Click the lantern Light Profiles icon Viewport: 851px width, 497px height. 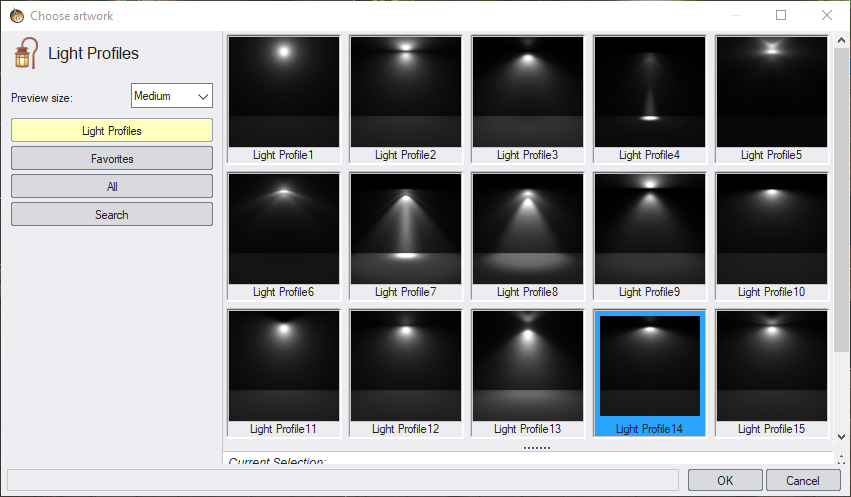pos(26,53)
